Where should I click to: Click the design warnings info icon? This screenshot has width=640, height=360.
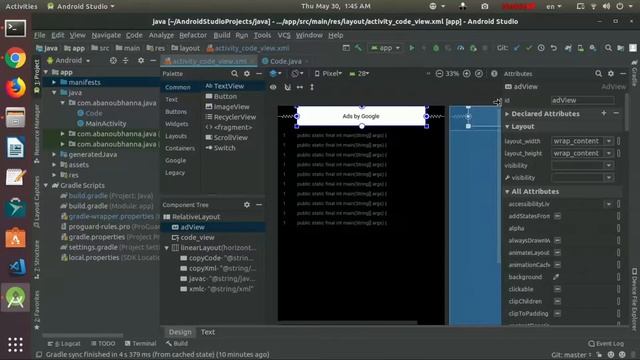click(494, 73)
